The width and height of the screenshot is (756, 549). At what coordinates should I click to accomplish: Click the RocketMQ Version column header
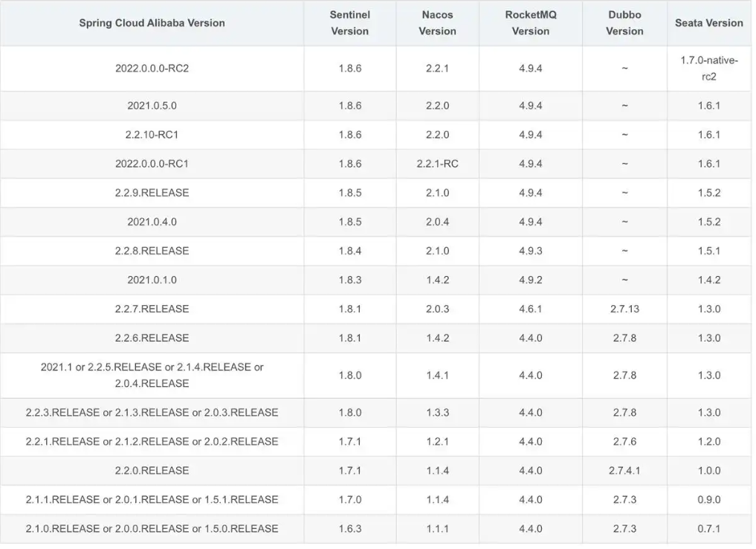[x=530, y=23]
